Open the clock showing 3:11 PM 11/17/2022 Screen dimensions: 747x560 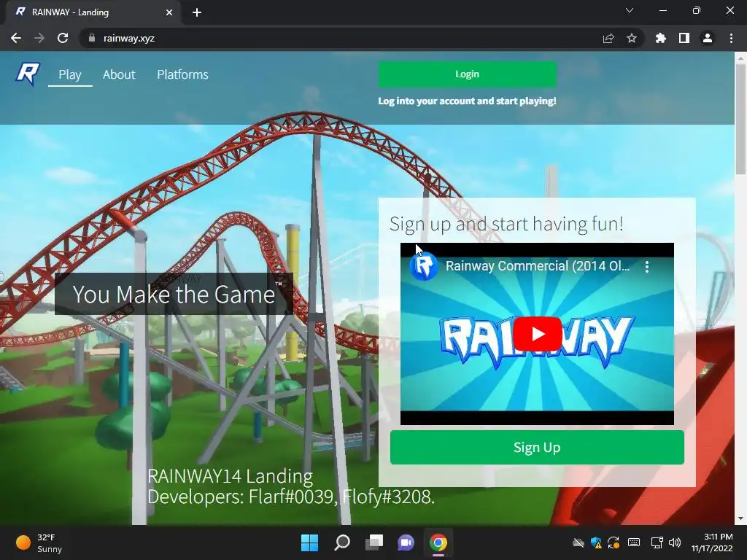[x=712, y=542]
